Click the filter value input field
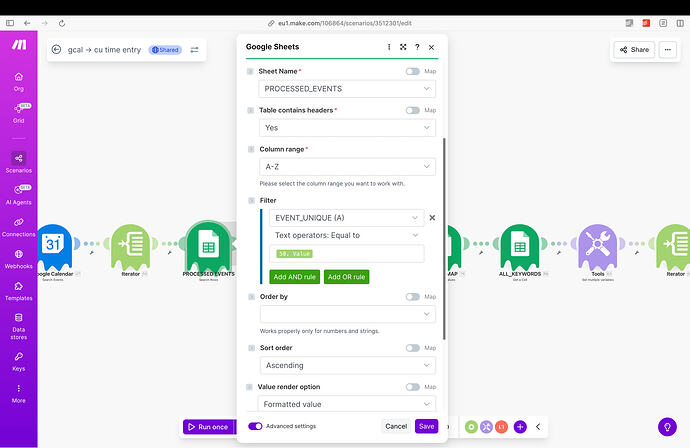 coord(347,254)
